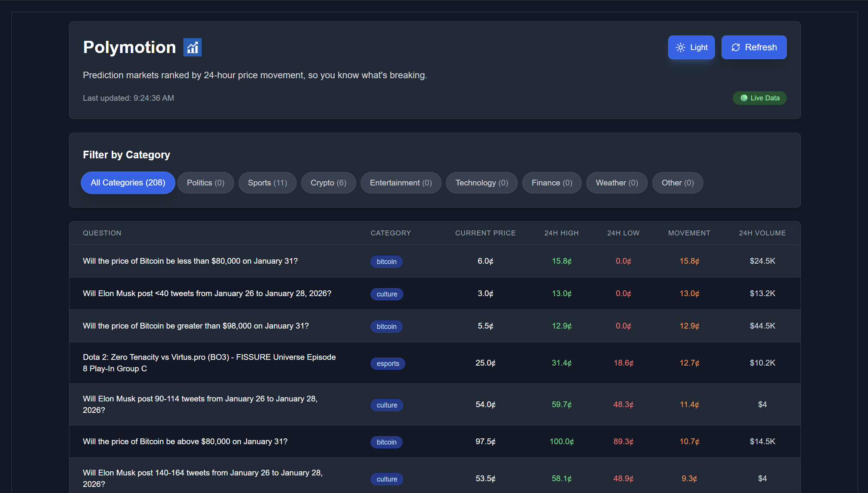Viewport: 868px width, 493px height.
Task: Choose the Technology category filter
Action: pyautogui.click(x=481, y=183)
